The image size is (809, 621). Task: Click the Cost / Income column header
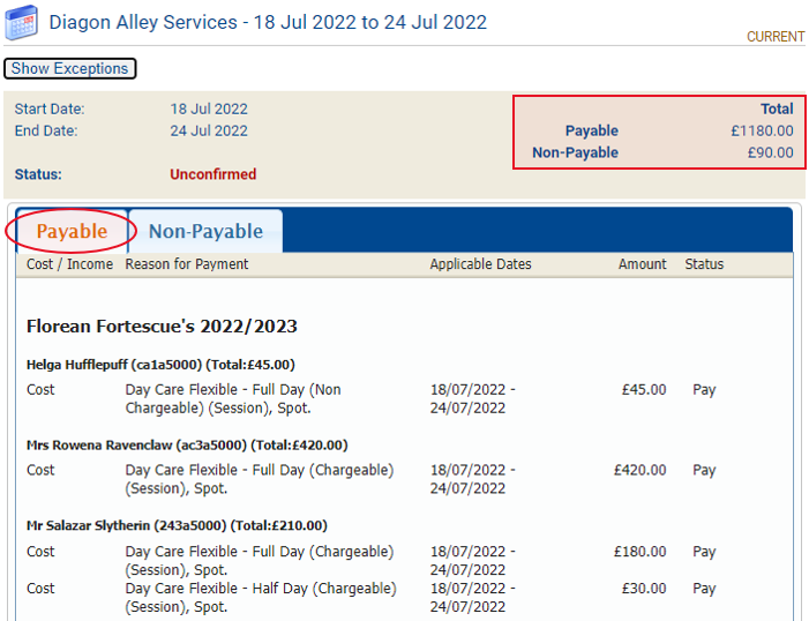69,264
